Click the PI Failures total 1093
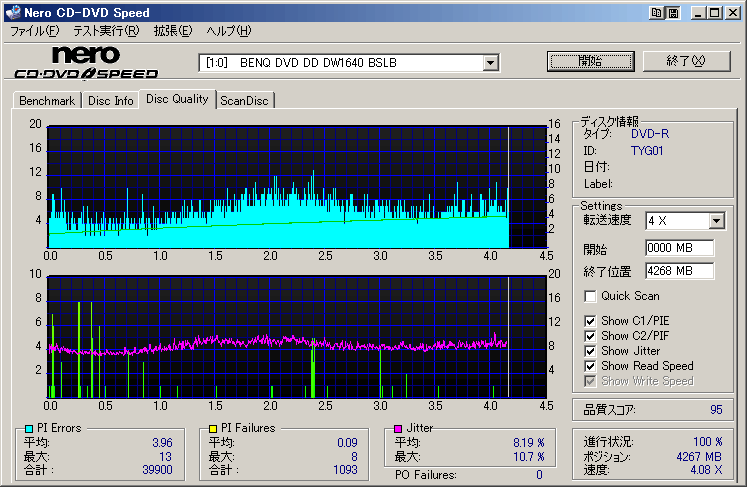 [x=345, y=470]
